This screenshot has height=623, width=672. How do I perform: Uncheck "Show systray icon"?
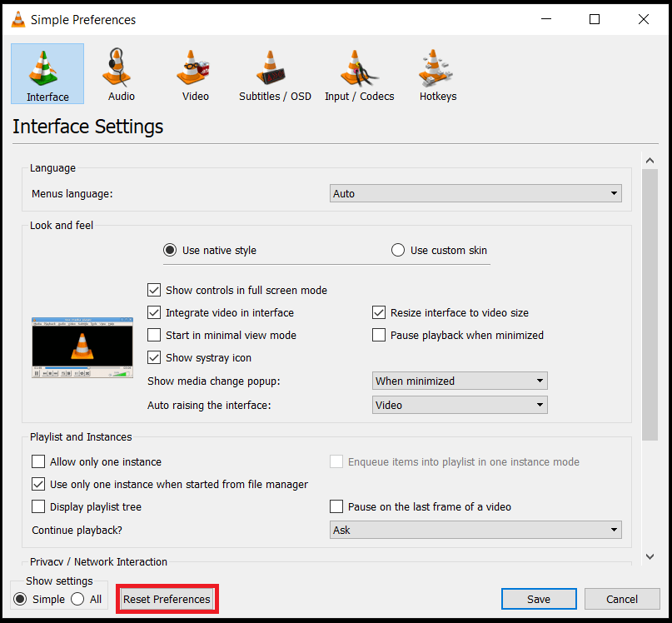pyautogui.click(x=154, y=358)
